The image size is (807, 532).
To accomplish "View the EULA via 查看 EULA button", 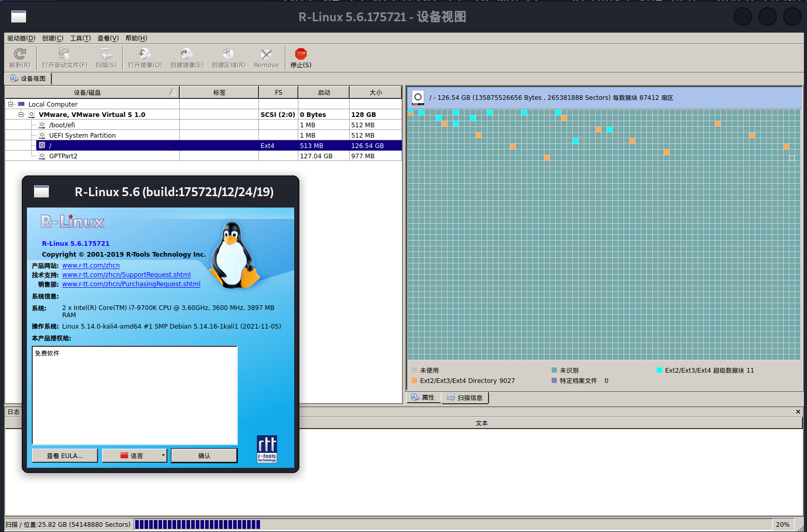I will coord(64,455).
